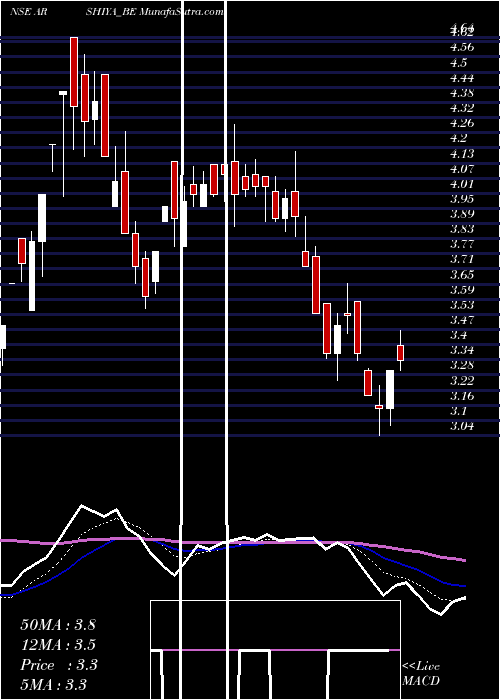The width and height of the screenshot is (500, 700).
Task: Select the 3.77 price axis label
Action: pos(462,244)
